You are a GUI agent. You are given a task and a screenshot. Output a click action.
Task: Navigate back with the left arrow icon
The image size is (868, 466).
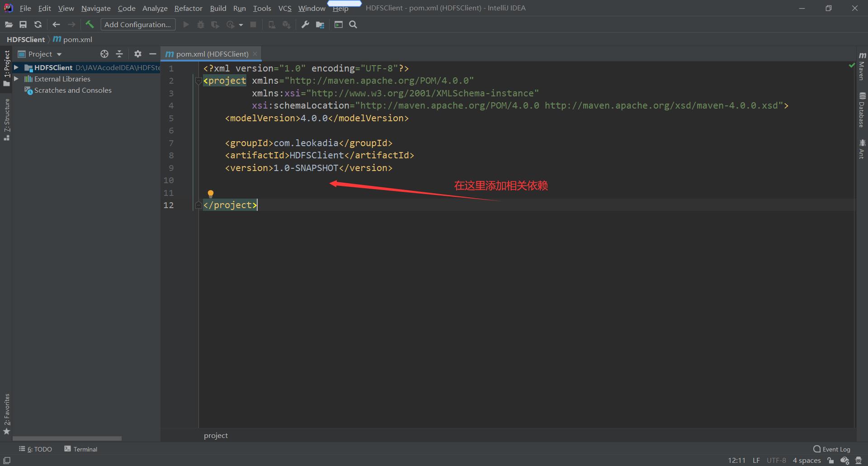[x=56, y=25]
